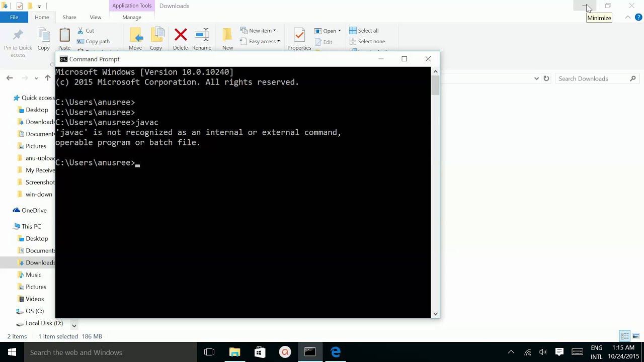Open the Action Center notifications icon
Image resolution: width=644 pixels, height=362 pixels.
pos(559,352)
